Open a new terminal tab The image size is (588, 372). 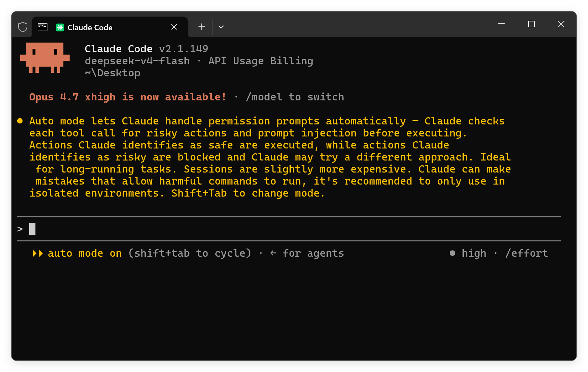202,27
